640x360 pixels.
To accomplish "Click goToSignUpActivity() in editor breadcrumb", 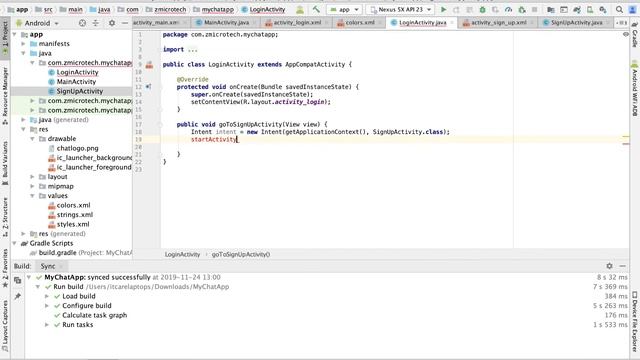I will point(241,254).
